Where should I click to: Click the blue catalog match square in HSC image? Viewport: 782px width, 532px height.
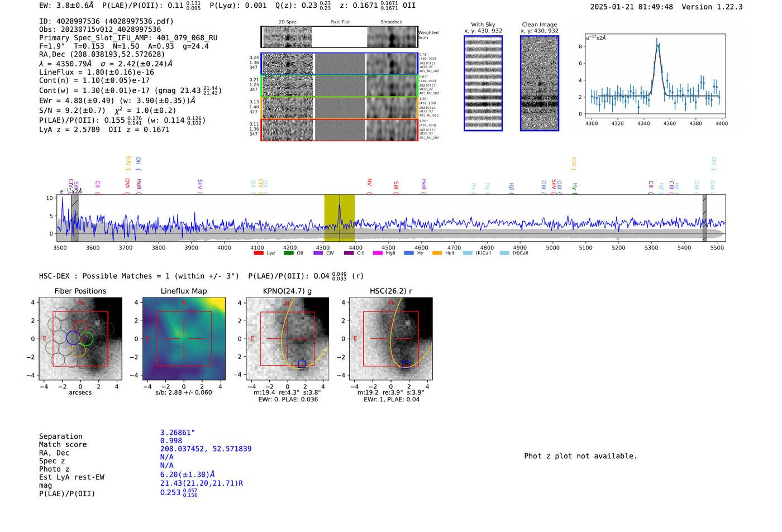(406, 364)
